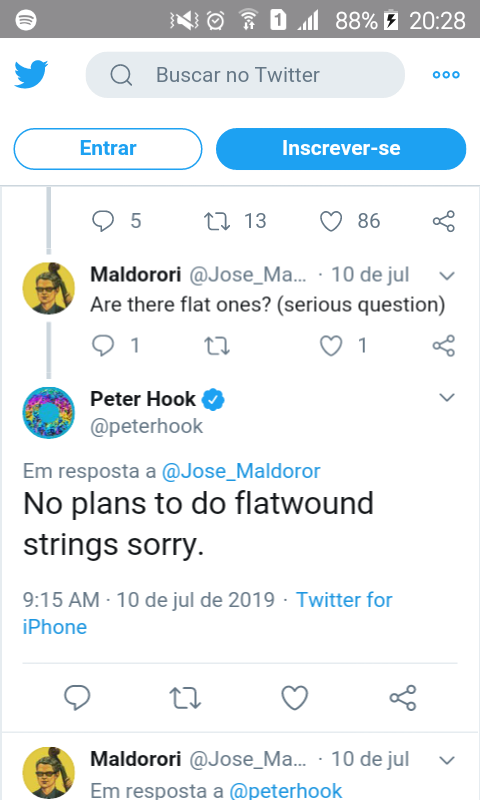The image size is (480, 800).
Task: Like Maldorori's "Are there flat ones?" tweet
Action: tap(331, 346)
